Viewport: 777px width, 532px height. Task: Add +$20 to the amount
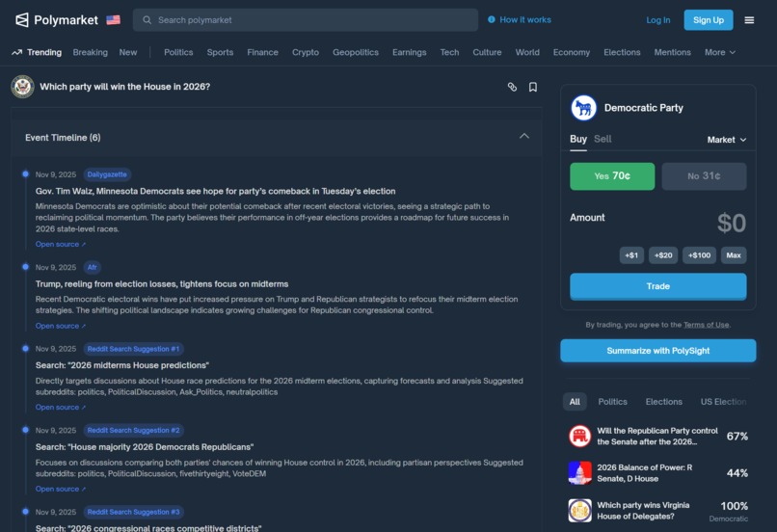663,255
